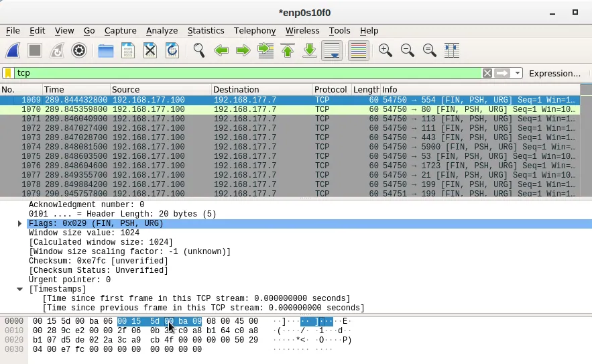Viewport: 592px width, 364px height.
Task: Select the Window size value: 1024 line
Action: [x=84, y=233]
